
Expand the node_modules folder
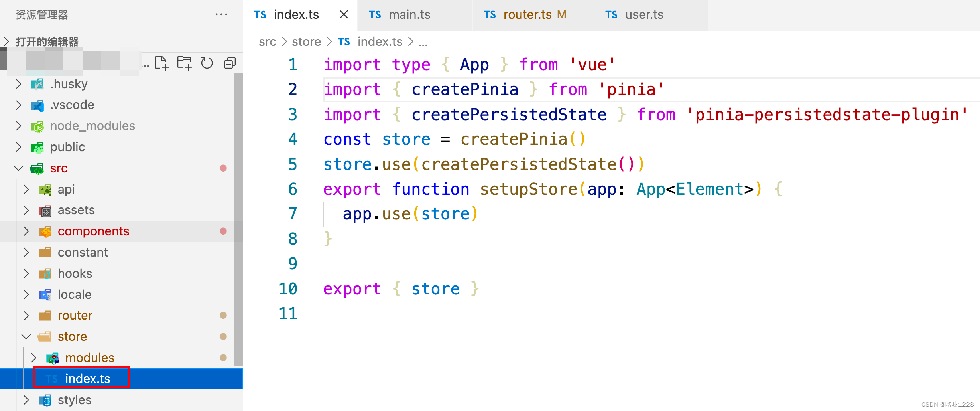point(18,126)
